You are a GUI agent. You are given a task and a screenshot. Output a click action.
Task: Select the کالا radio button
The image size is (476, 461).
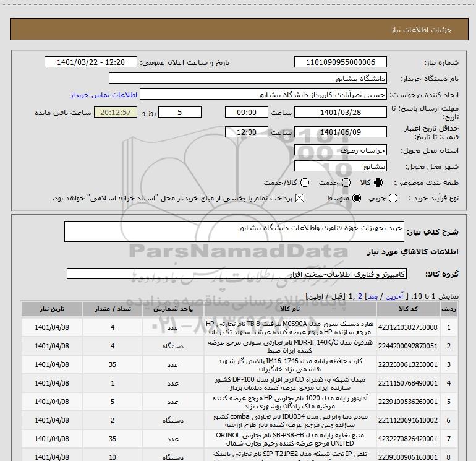pos(378,183)
